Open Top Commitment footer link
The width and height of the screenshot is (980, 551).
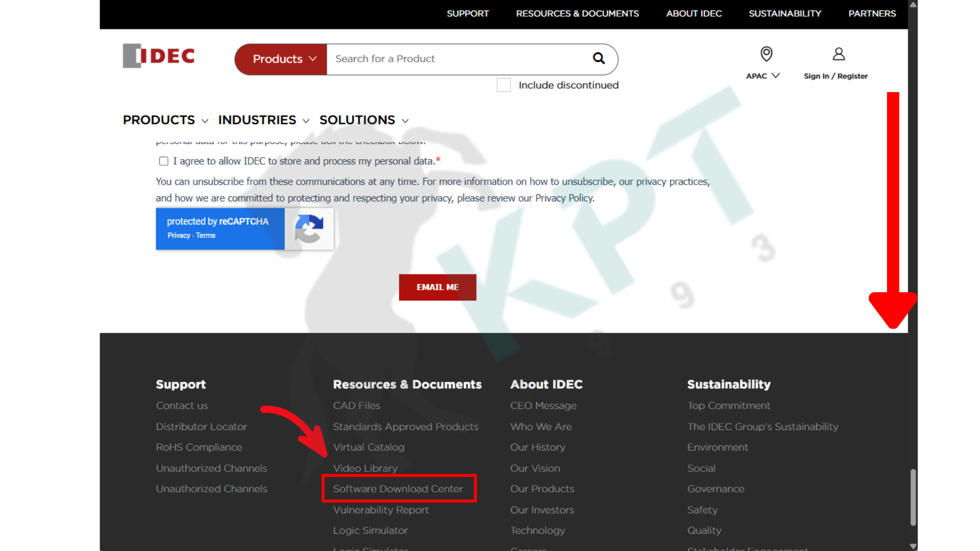pyautogui.click(x=728, y=406)
